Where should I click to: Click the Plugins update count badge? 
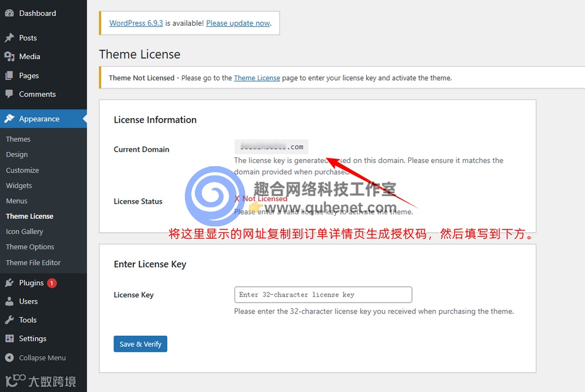coord(52,283)
